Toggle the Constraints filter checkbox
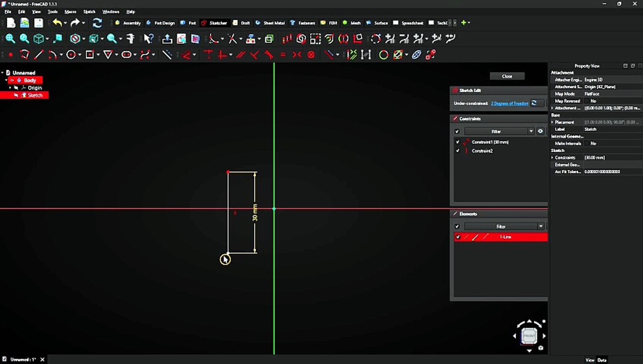 click(457, 131)
